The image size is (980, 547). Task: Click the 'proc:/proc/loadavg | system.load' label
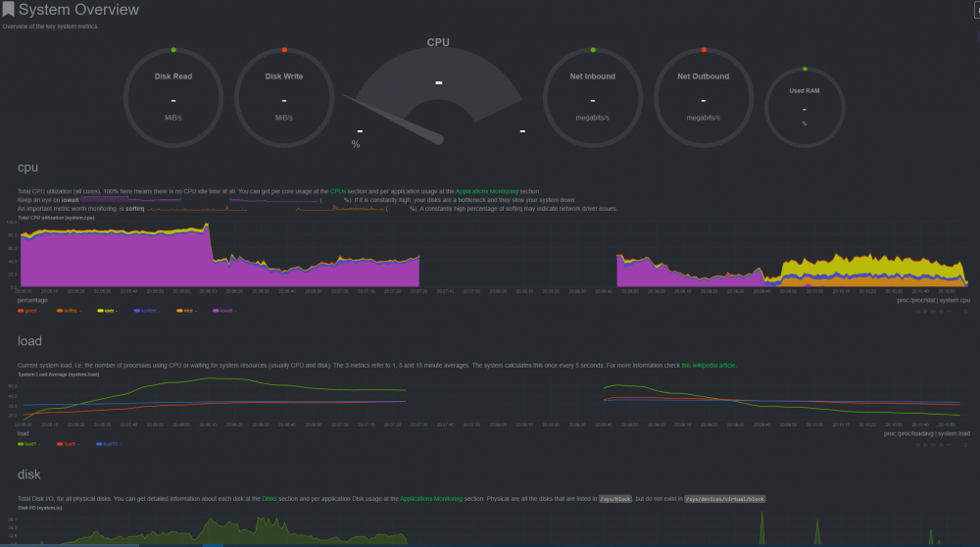click(927, 433)
